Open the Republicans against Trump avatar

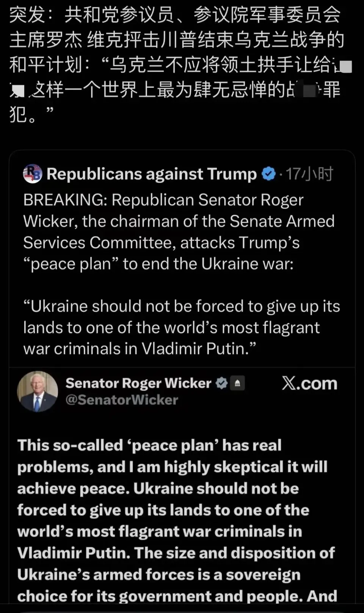pyautogui.click(x=33, y=174)
